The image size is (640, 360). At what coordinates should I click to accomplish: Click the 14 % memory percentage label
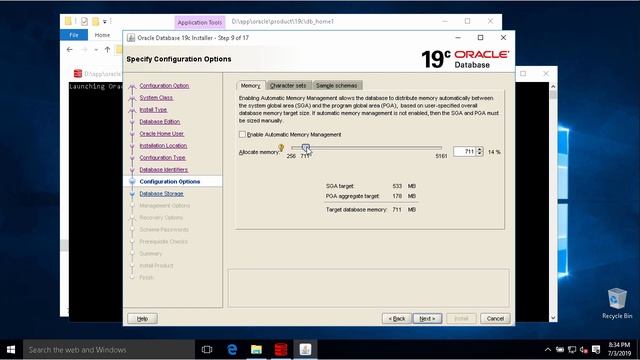point(494,152)
